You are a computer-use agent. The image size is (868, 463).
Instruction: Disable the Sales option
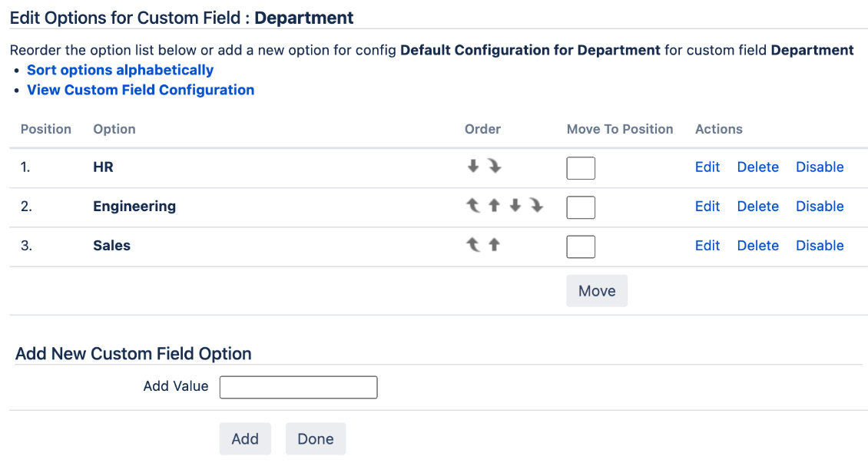tap(819, 245)
